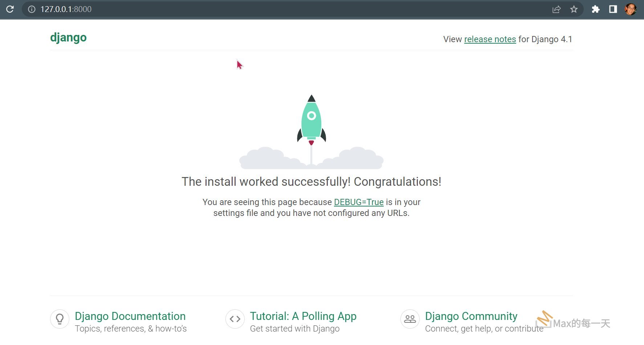
Task: Click 'Topics, references, & how-to's' text
Action: click(x=130, y=329)
